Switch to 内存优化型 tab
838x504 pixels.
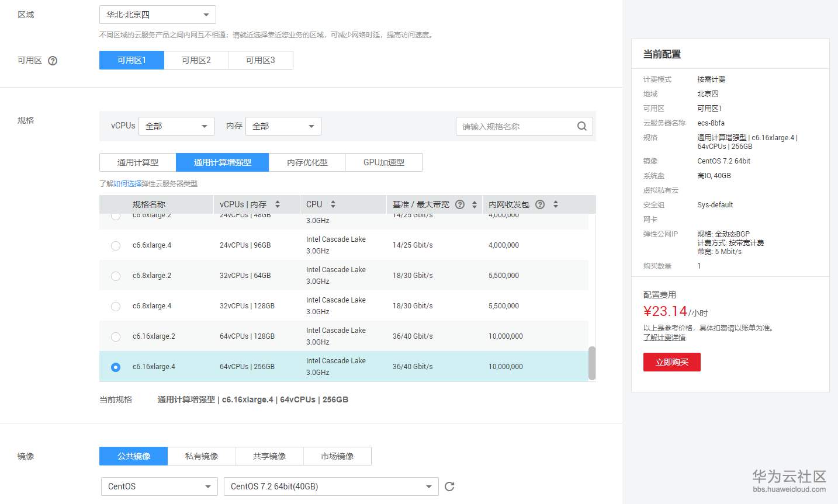(307, 162)
